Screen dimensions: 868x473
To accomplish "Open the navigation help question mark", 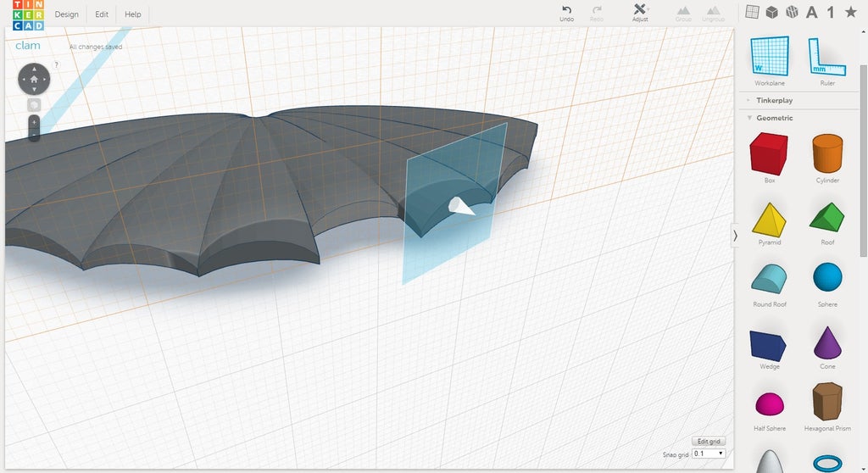I will 56,64.
